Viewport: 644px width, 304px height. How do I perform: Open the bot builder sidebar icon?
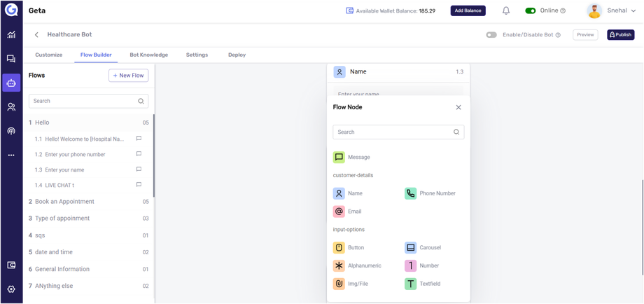[x=11, y=83]
